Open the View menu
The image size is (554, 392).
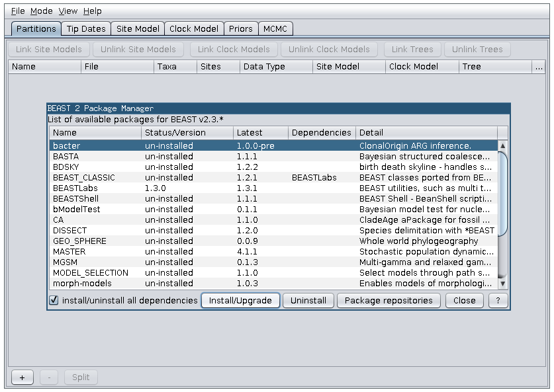click(68, 11)
